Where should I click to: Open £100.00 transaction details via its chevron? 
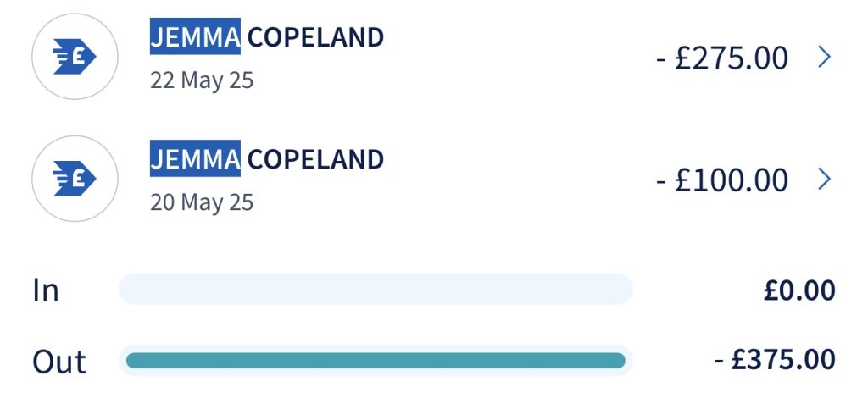pos(825,179)
